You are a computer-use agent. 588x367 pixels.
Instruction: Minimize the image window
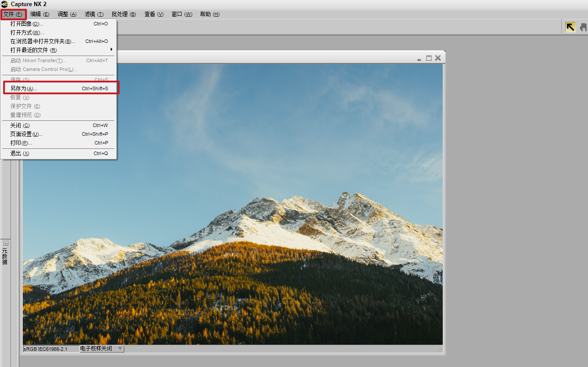(x=419, y=58)
